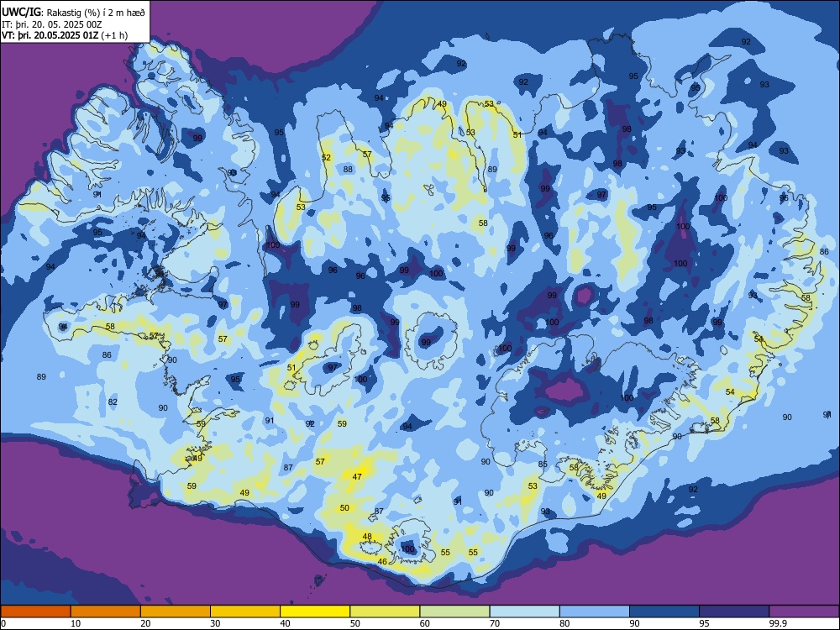The image size is (840, 630).
Task: Click the pale yellow 50–60 legend swatch
Action: 385,612
